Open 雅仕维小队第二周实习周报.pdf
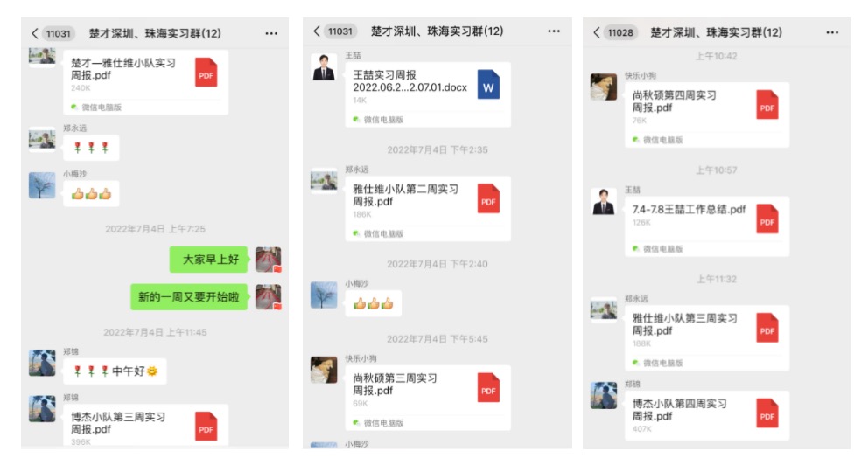The width and height of the screenshot is (868, 458). (427, 209)
